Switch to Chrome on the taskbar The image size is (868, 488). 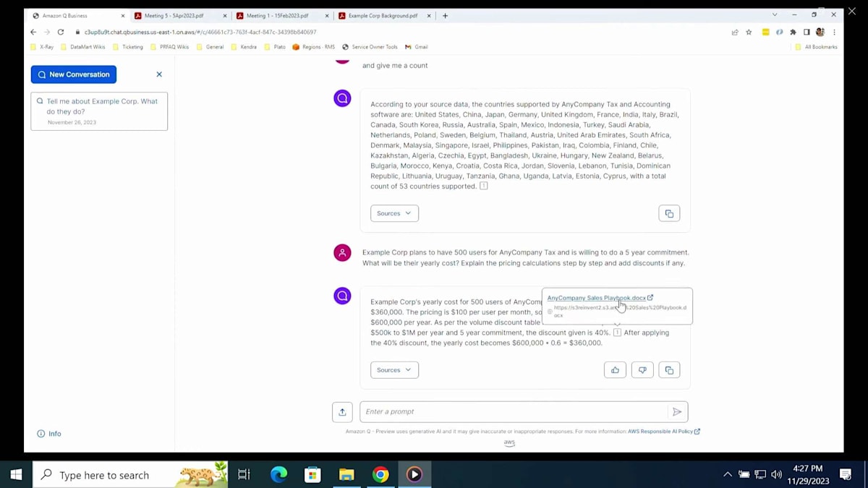pyautogui.click(x=380, y=475)
